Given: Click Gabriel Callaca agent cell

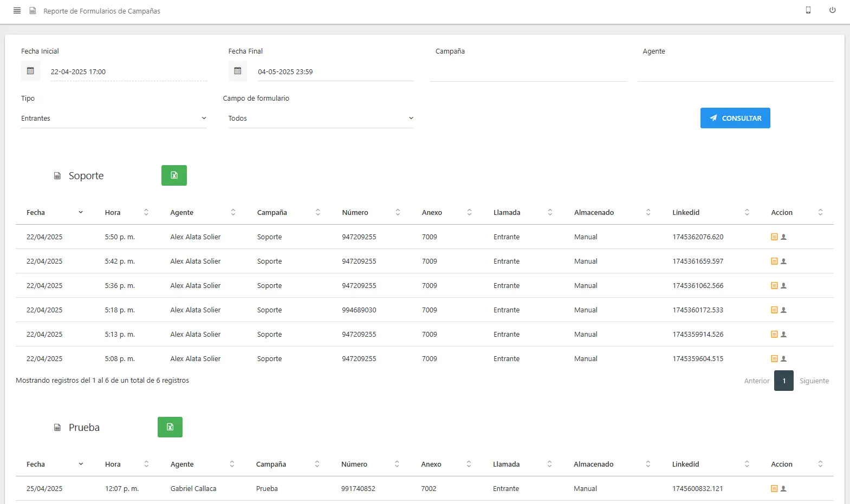Looking at the screenshot, I should pyautogui.click(x=193, y=488).
